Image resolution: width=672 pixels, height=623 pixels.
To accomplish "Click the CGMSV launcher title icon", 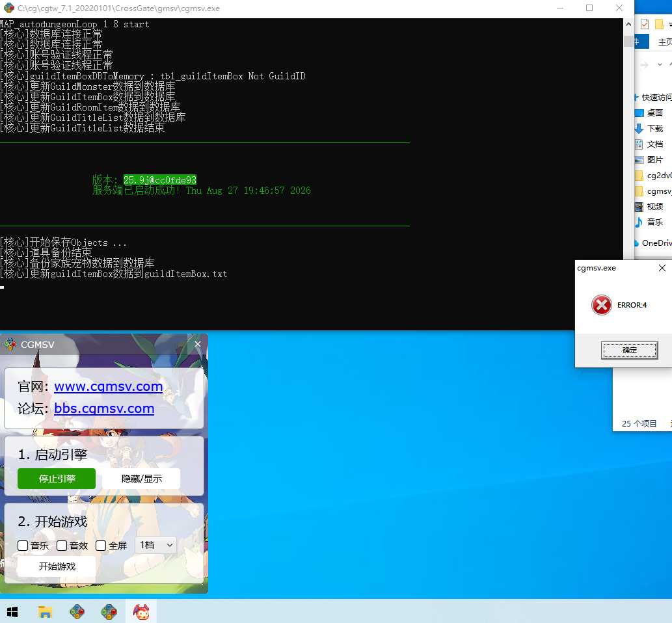I will tap(10, 345).
